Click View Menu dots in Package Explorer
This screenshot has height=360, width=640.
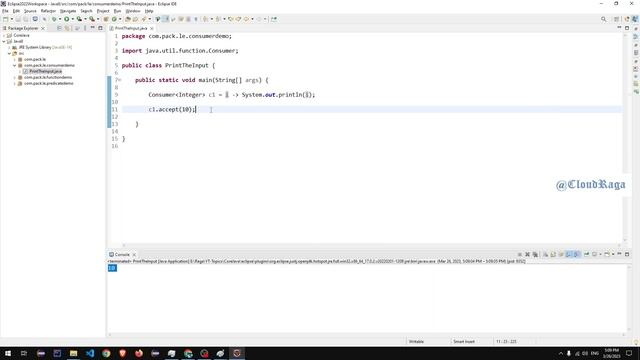click(x=85, y=28)
